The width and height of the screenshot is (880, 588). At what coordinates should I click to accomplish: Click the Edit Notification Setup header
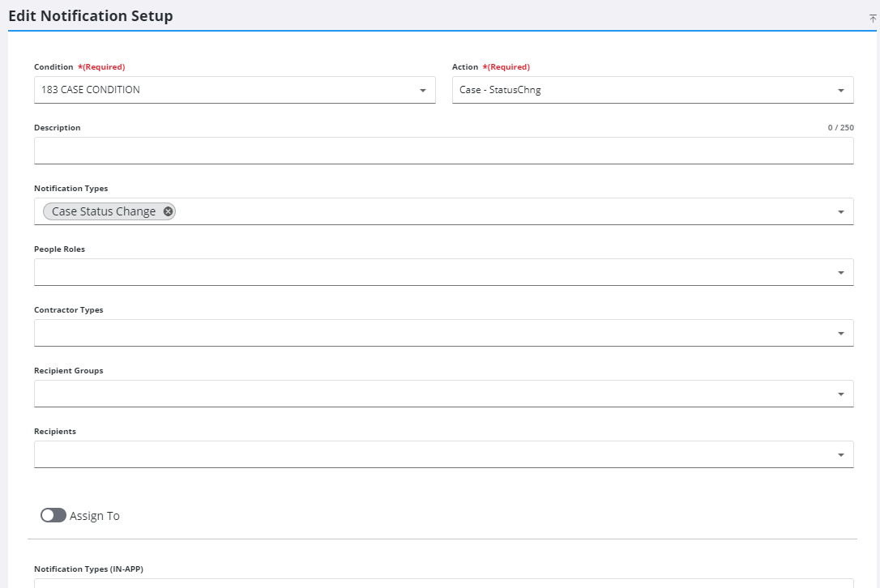pyautogui.click(x=91, y=15)
